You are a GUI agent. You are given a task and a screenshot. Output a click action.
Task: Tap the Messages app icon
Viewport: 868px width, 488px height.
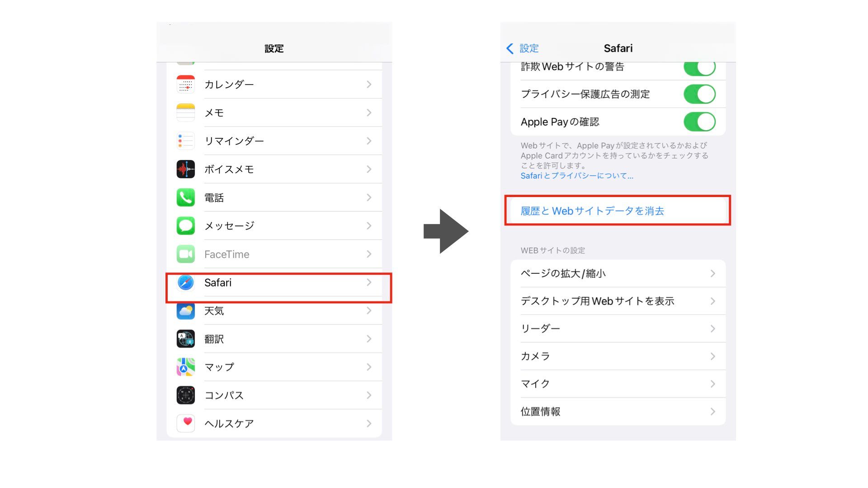[185, 226]
